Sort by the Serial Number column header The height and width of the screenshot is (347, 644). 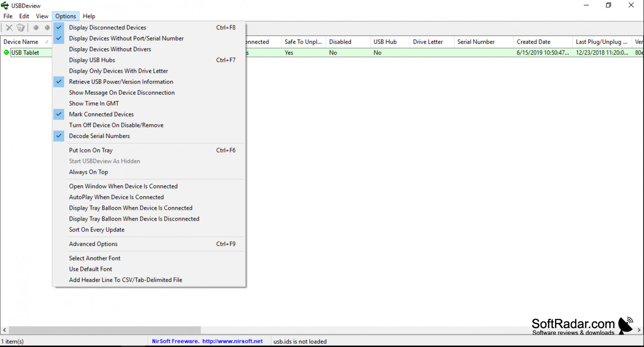pos(484,42)
